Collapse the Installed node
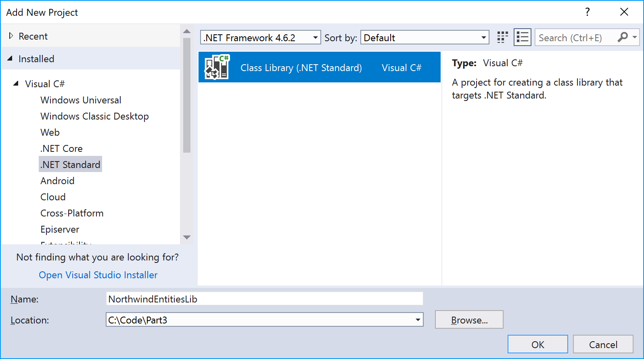This screenshot has width=644, height=359. click(x=10, y=59)
